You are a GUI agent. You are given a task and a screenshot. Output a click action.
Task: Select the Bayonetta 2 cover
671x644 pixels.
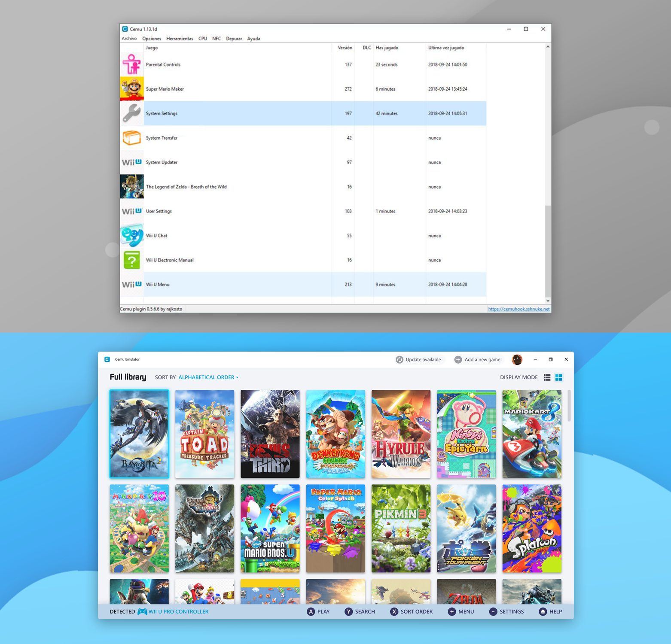point(139,434)
